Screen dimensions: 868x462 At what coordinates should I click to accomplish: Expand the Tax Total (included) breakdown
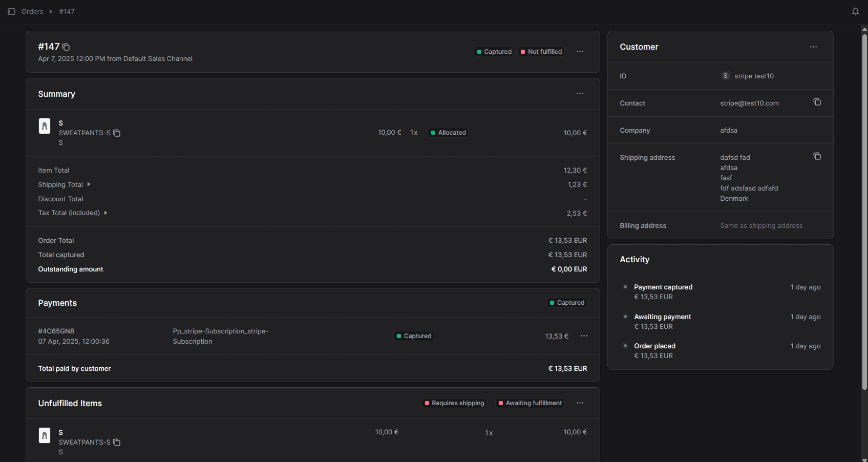[x=105, y=213]
